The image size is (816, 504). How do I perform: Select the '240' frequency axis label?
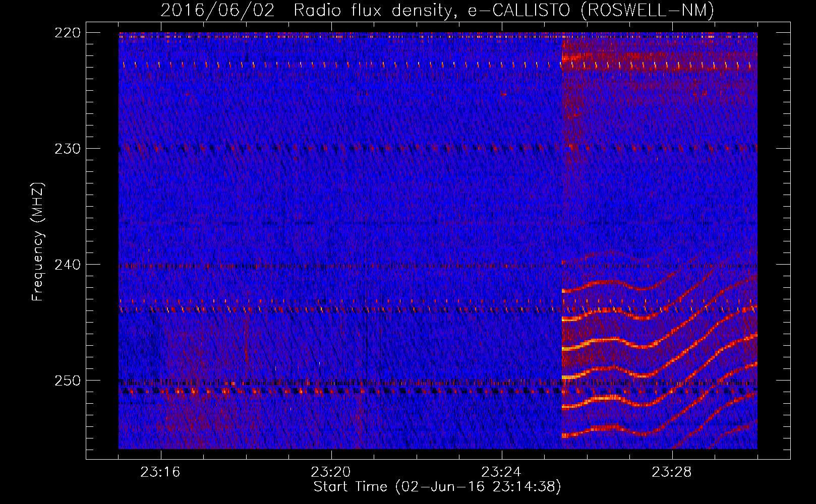pyautogui.click(x=67, y=265)
